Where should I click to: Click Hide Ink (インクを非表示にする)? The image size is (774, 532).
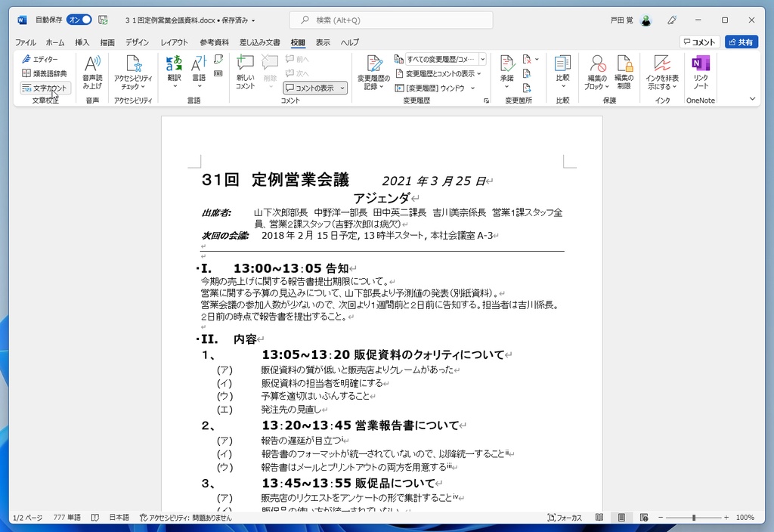point(662,72)
